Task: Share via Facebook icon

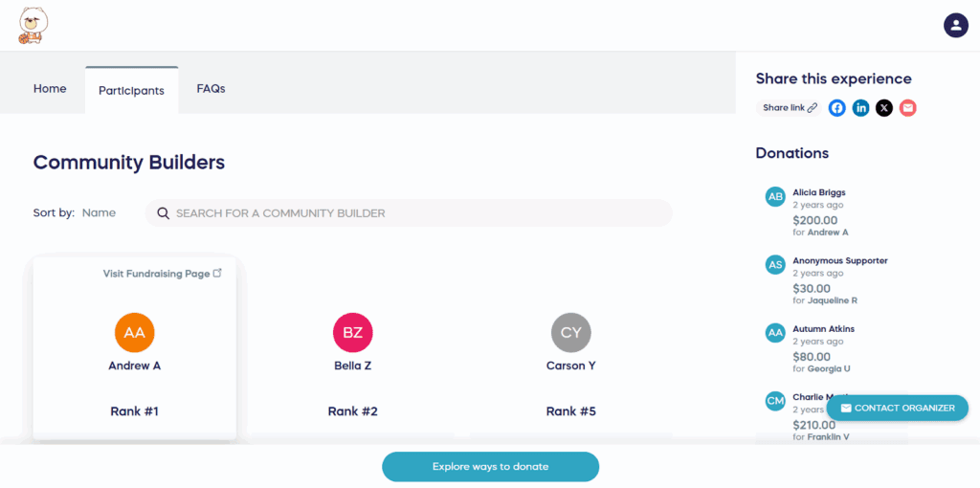Action: (x=837, y=108)
